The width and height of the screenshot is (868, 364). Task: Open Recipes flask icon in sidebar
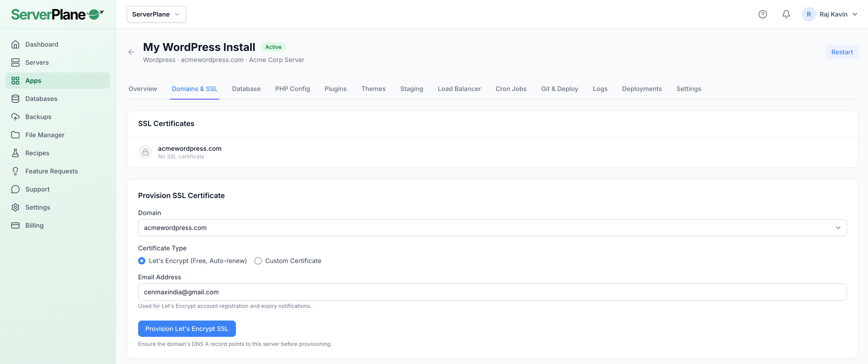click(15, 153)
